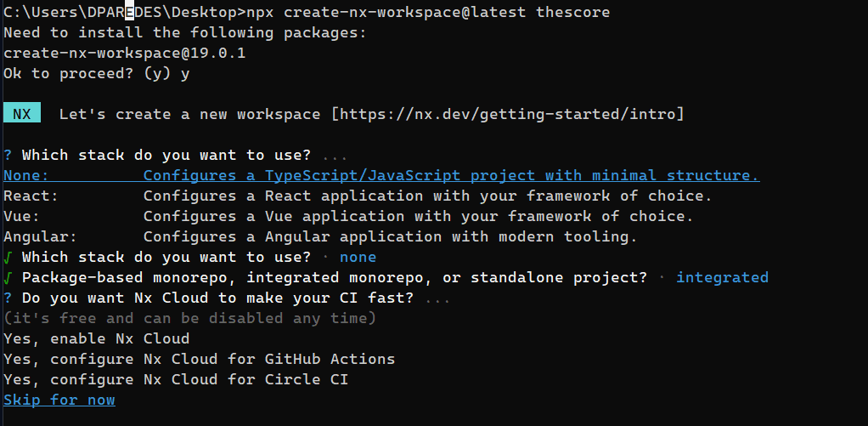Click the teal NX badge
The image size is (868, 426).
coord(27,114)
